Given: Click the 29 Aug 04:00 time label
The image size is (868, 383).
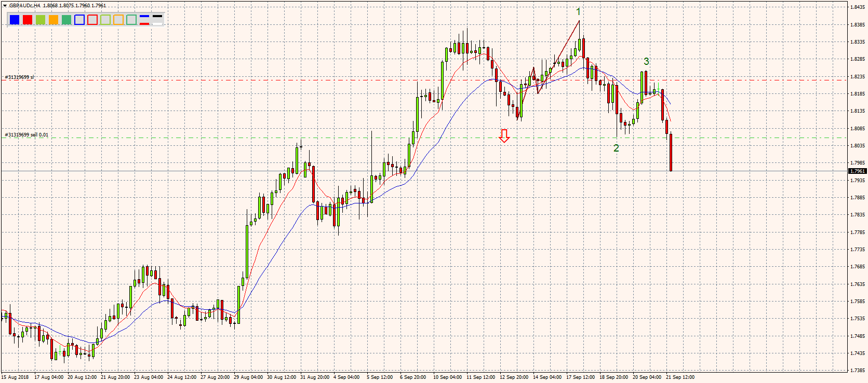Looking at the screenshot, I should (248, 377).
